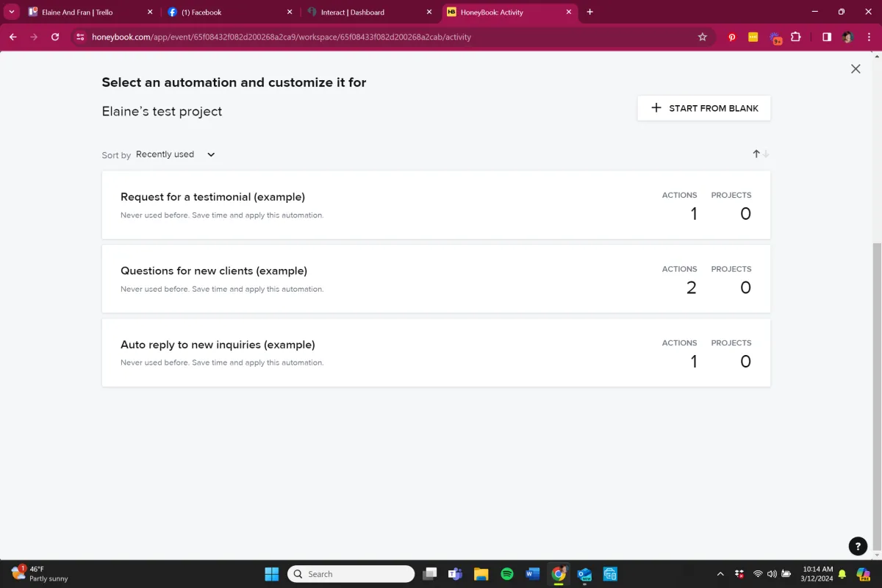Open Copilot from the taskbar corner
882x588 pixels.
click(863, 574)
